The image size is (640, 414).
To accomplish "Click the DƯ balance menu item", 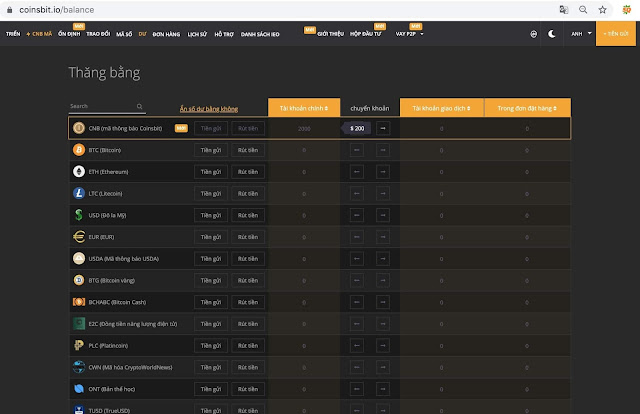I will click(x=142, y=34).
